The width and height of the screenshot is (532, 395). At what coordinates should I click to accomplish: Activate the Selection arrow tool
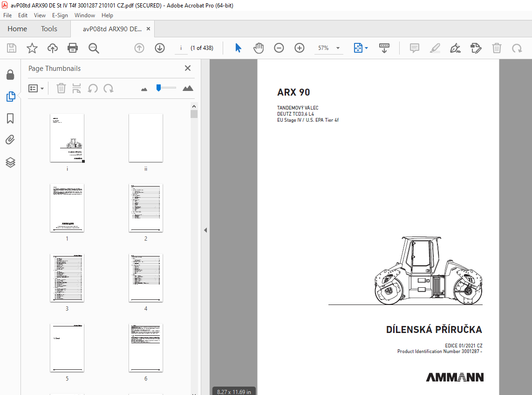pyautogui.click(x=238, y=48)
